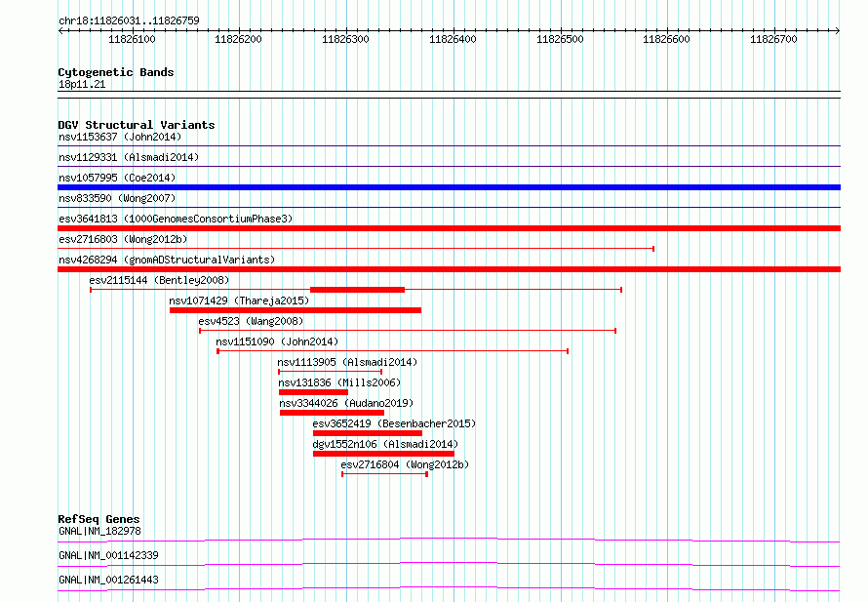Select the nsv1113905 (Alsmadi2014) label
Screen dimensions: 868x602
(x=347, y=362)
